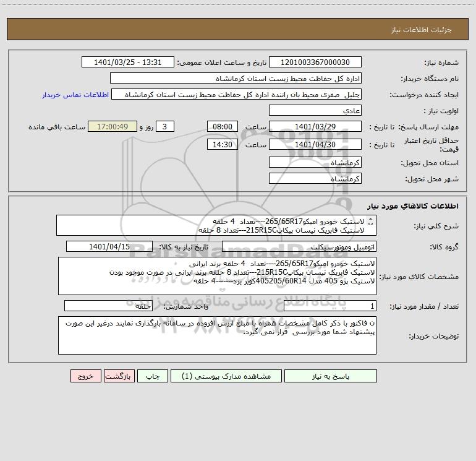Screen dimensions: 476x461
Task: Click the پاسخ به نیاز button
Action: point(330,376)
